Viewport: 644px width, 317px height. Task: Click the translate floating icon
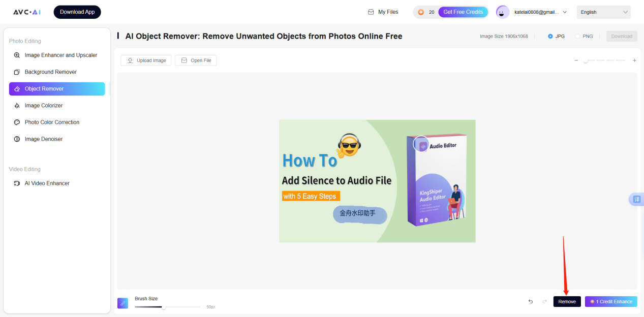(636, 199)
